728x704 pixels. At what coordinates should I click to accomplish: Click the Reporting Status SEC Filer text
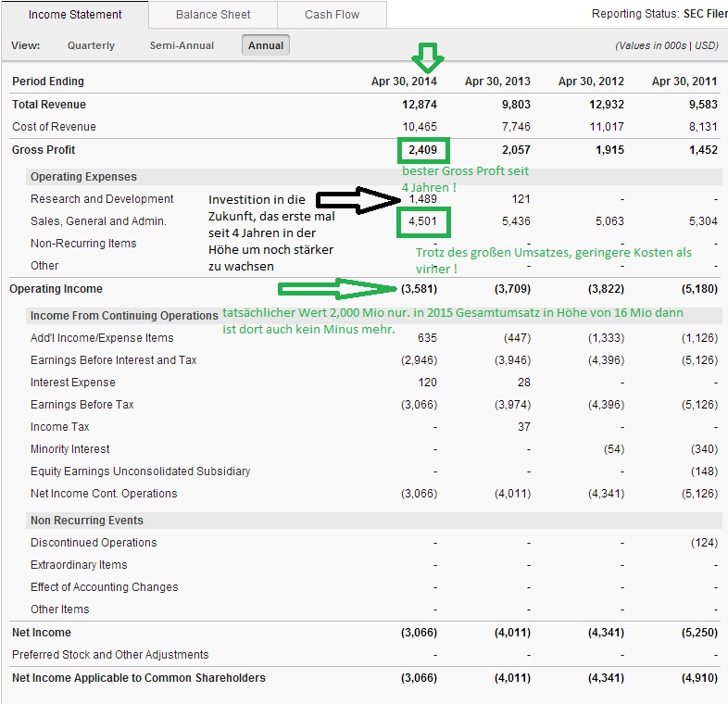tap(659, 15)
